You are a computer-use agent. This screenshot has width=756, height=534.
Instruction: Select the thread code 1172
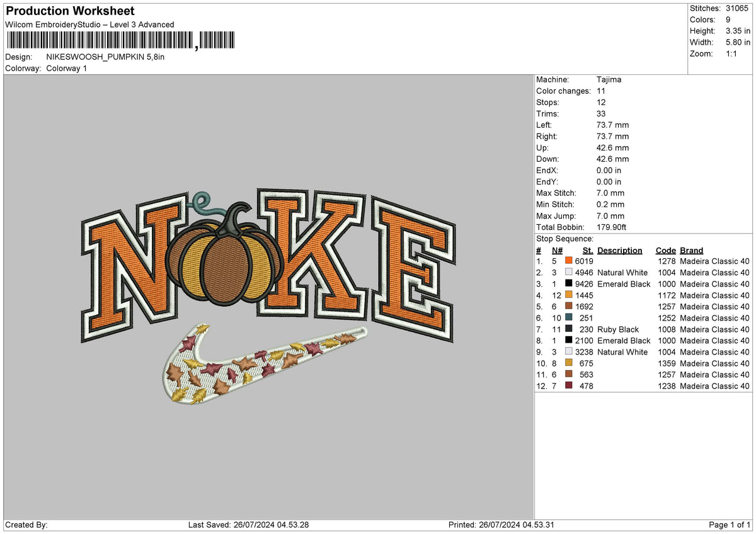pos(667,295)
